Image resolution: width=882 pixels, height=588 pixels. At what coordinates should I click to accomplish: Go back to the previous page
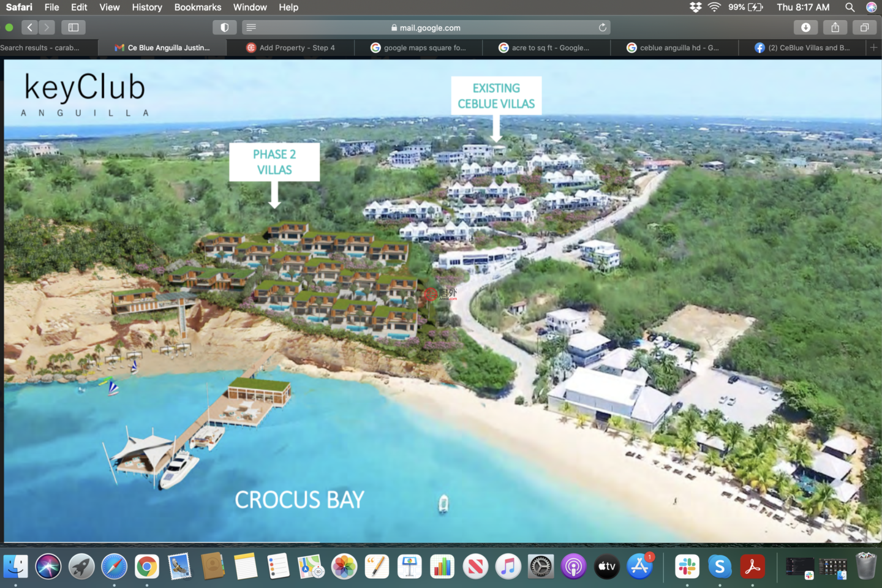[x=29, y=28]
